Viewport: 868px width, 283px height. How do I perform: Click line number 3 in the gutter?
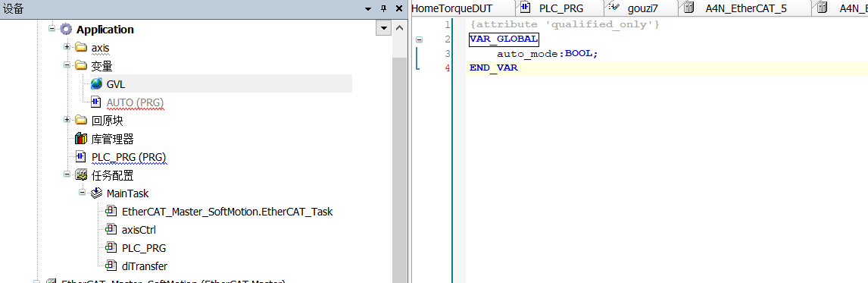point(448,54)
